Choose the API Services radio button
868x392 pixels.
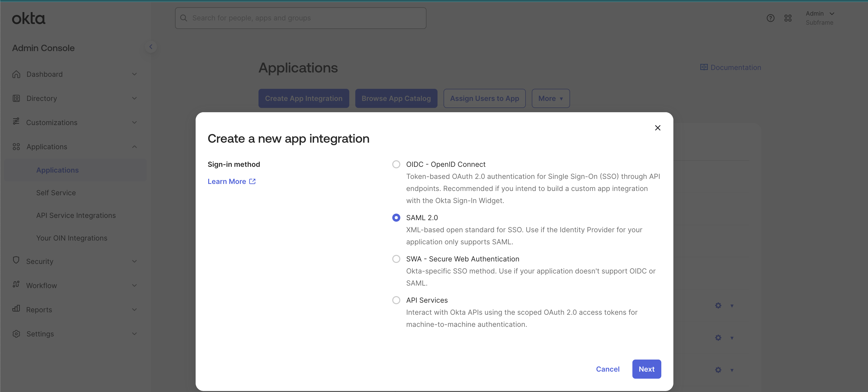396,300
